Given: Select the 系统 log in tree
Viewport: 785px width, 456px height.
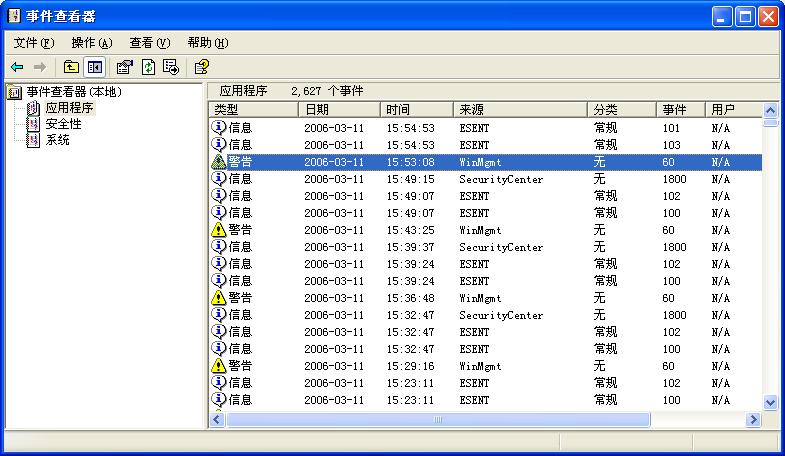Looking at the screenshot, I should pyautogui.click(x=58, y=140).
